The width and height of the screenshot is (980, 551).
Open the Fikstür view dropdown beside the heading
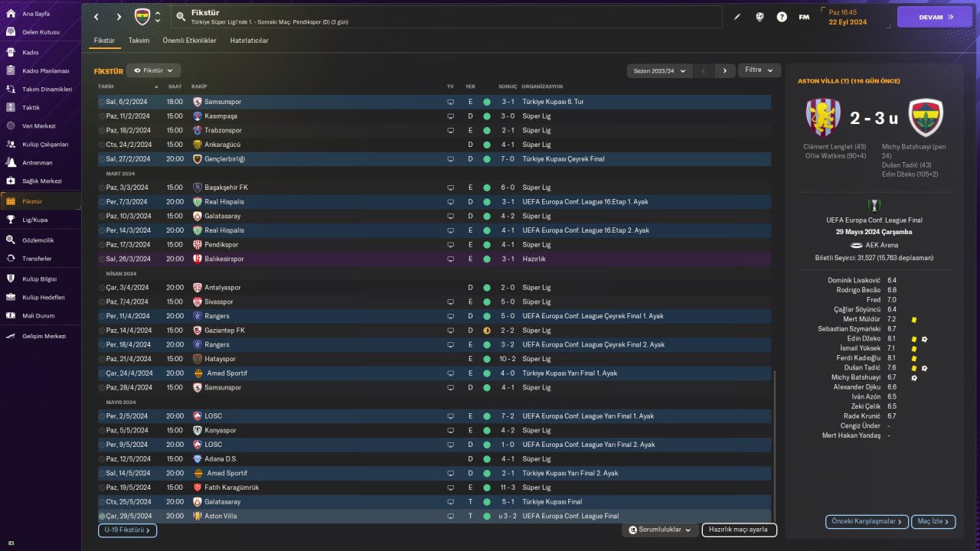[x=154, y=70]
